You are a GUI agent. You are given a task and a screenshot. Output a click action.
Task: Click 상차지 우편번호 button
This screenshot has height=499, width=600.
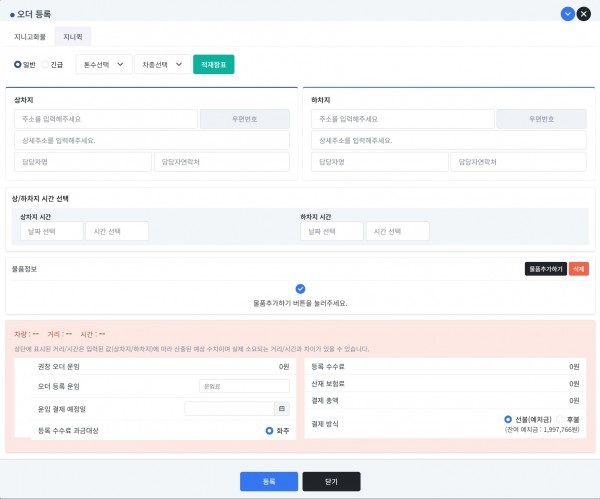click(x=245, y=119)
